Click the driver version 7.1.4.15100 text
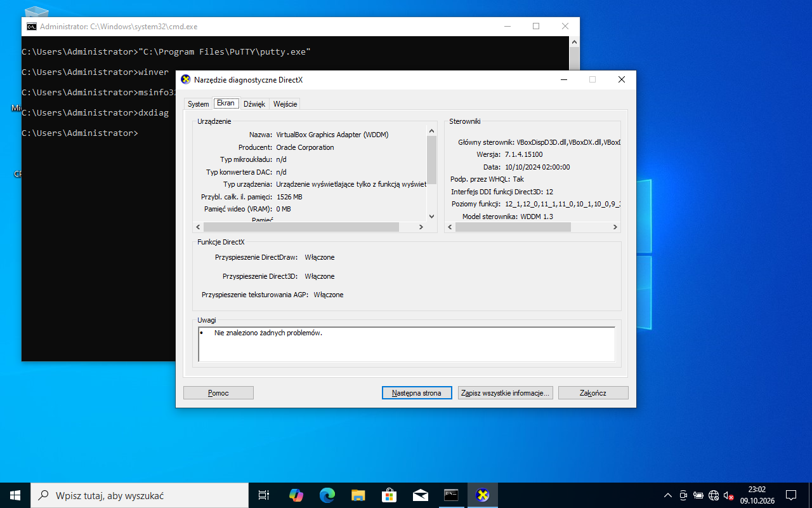 [523, 154]
